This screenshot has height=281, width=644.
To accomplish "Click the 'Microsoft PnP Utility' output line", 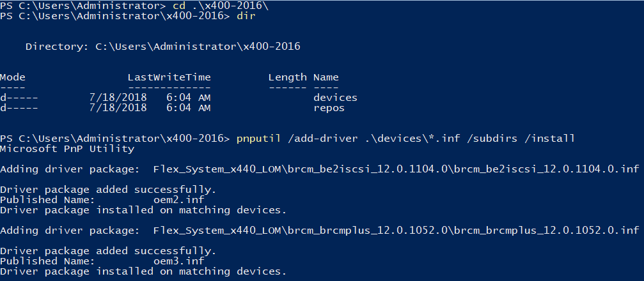I will [x=67, y=149].
